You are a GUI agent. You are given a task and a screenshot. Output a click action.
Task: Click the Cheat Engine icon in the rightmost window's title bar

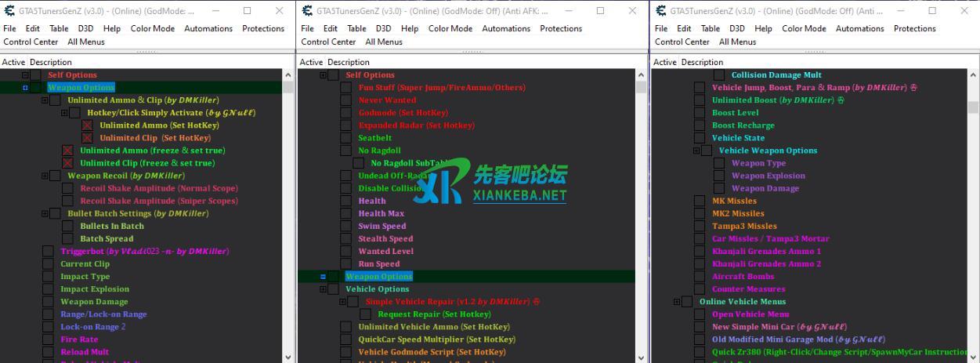pyautogui.click(x=660, y=11)
